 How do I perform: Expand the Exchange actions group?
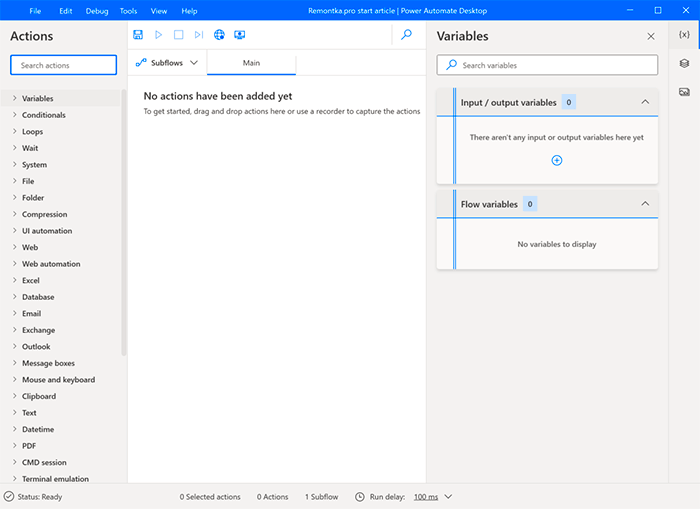click(x=15, y=330)
